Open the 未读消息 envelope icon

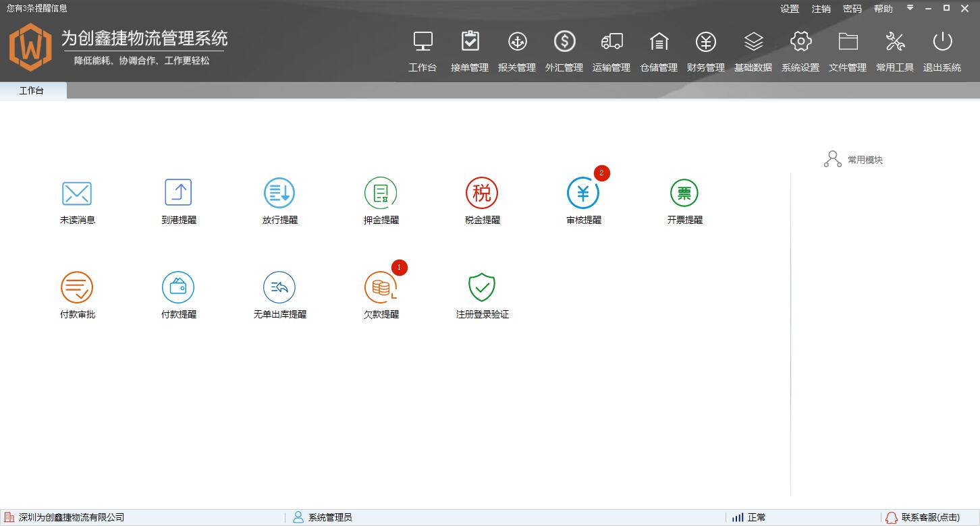[77, 194]
